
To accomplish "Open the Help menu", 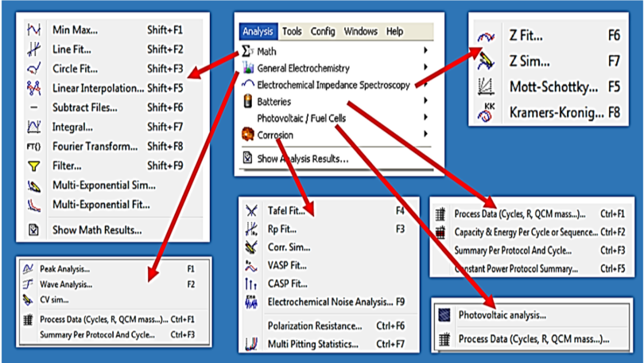I will [394, 31].
